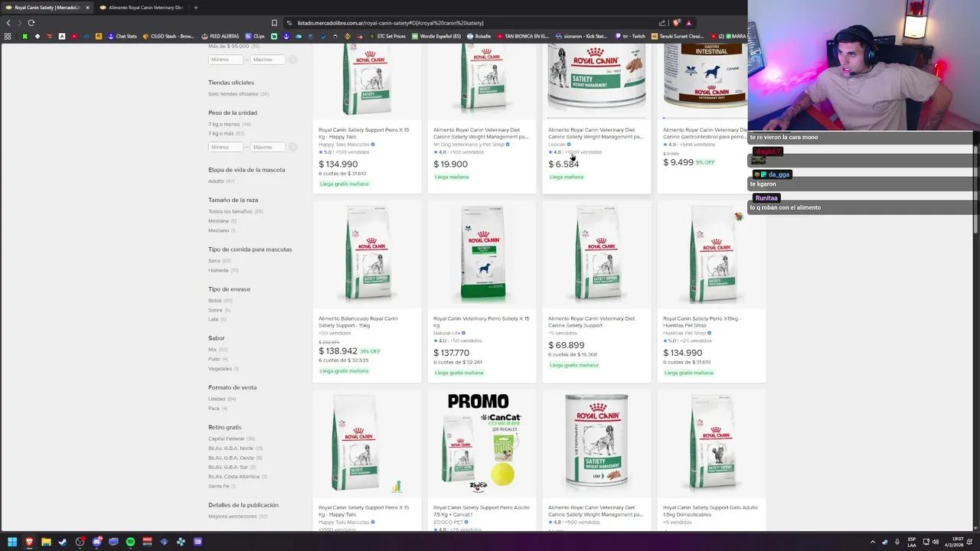This screenshot has height=551, width=980.
Task: Switch to the Royal Canin Satiety tab
Action: tap(47, 8)
